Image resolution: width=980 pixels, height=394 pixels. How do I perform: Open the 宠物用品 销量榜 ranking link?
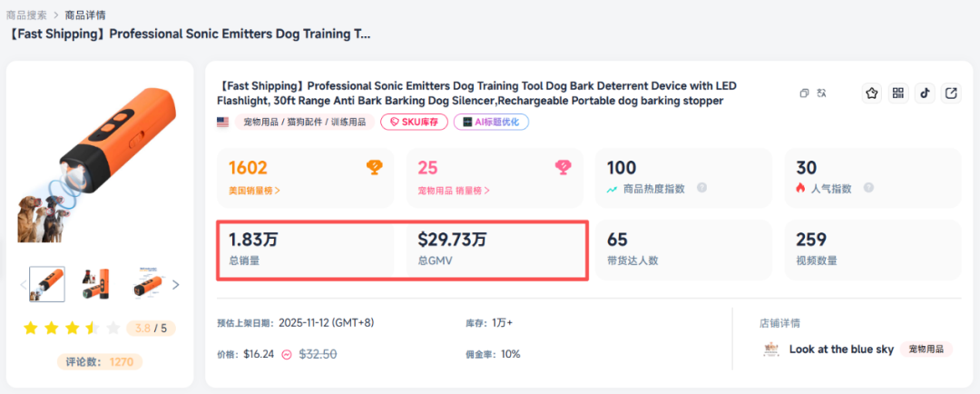(454, 191)
